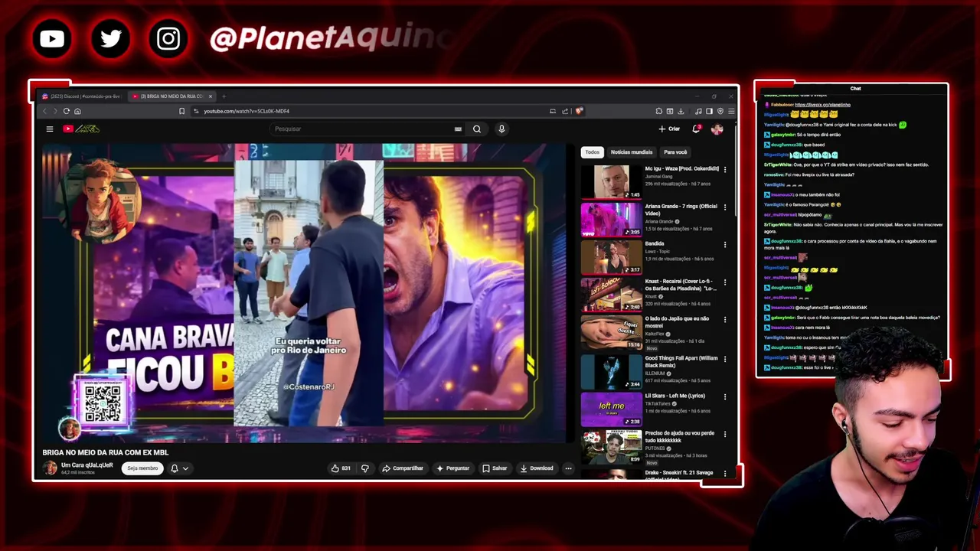The image size is (980, 551).
Task: Click the youtube.com URL in address bar
Action: point(247,112)
